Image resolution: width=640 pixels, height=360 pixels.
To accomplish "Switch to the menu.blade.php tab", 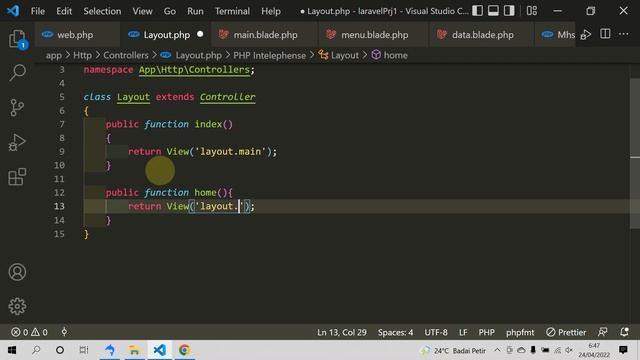I will (x=373, y=35).
